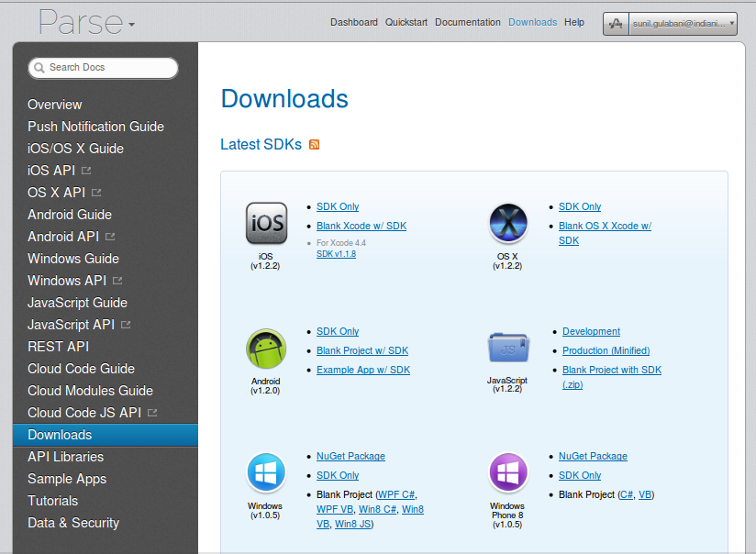Download Win8 C# blank project

[x=377, y=509]
